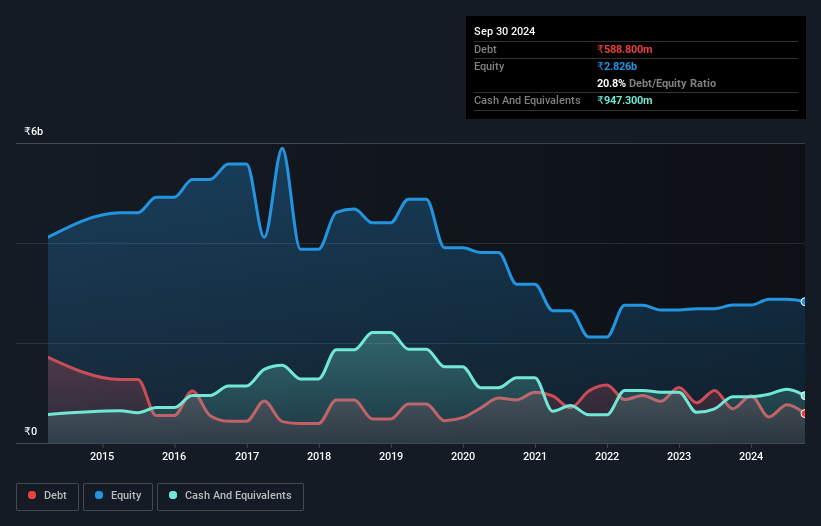Click the 2022 axis year label
The height and width of the screenshot is (526, 821).
(x=607, y=457)
